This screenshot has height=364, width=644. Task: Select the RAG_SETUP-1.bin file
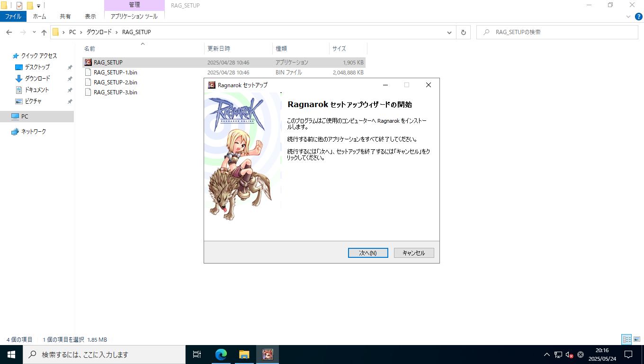coord(224,73)
